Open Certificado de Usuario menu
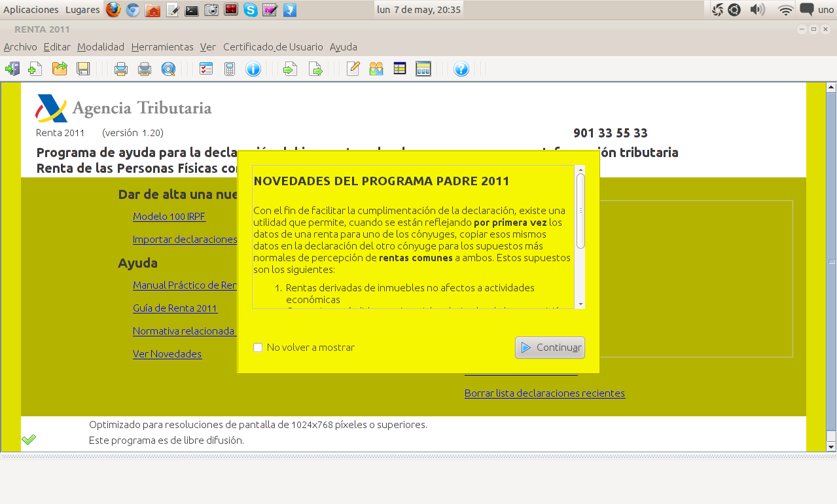Screen dimensions: 837x504 (x=273, y=47)
